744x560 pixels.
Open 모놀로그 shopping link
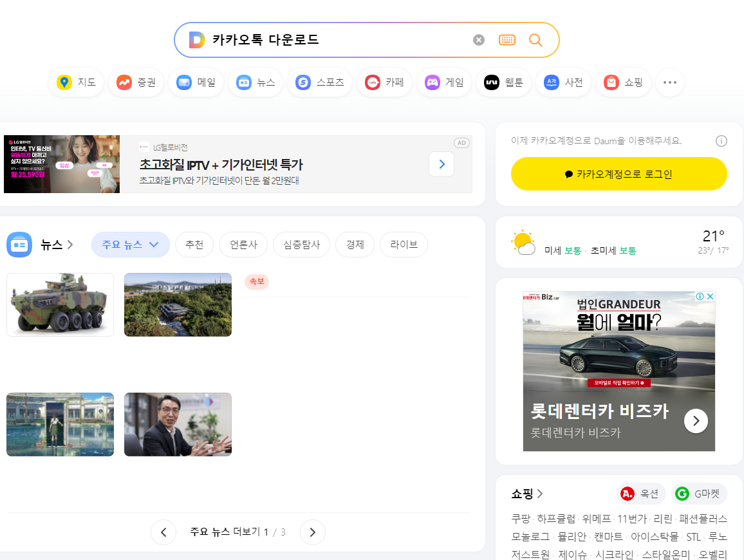pos(530,537)
